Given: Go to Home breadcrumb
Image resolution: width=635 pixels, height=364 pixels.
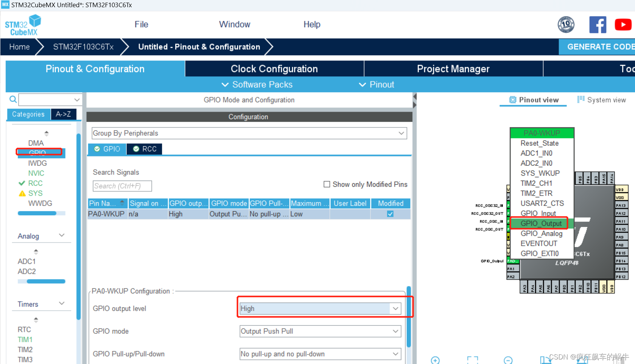Looking at the screenshot, I should (x=19, y=47).
